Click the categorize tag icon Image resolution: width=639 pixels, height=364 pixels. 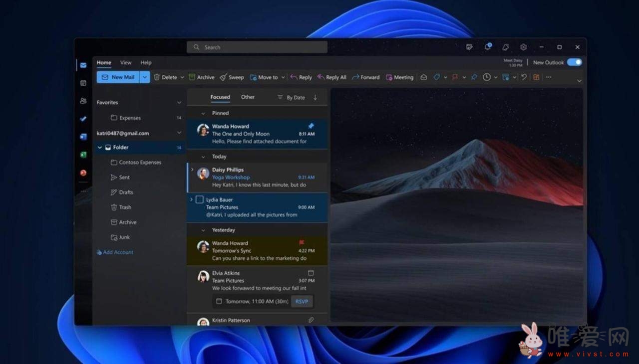click(437, 77)
